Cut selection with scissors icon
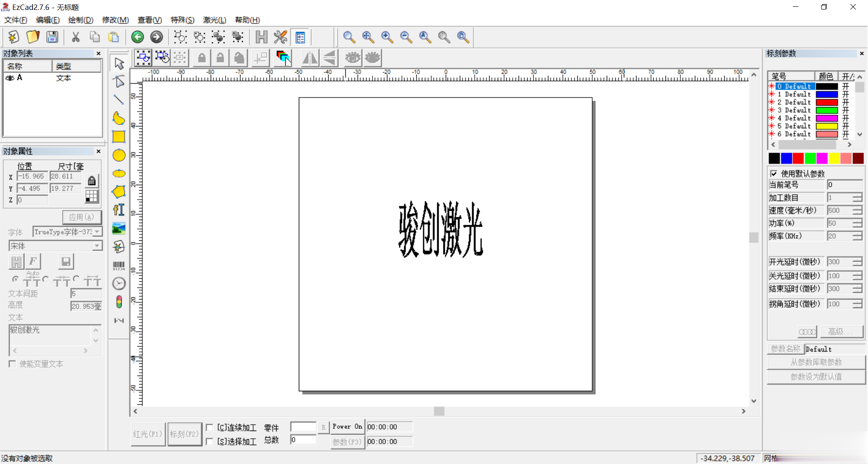This screenshot has width=868, height=464. click(x=75, y=37)
